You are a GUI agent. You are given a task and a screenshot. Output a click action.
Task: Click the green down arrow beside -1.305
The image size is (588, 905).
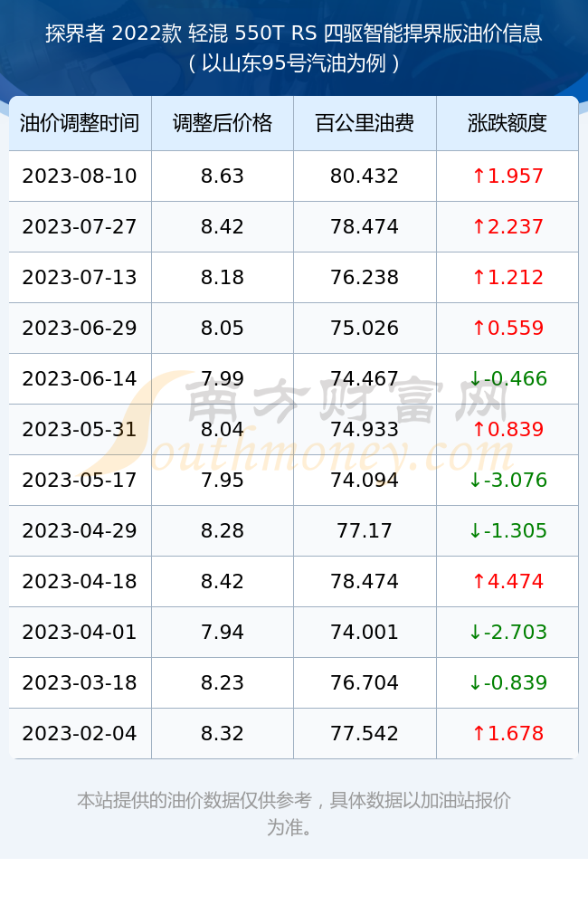(475, 531)
